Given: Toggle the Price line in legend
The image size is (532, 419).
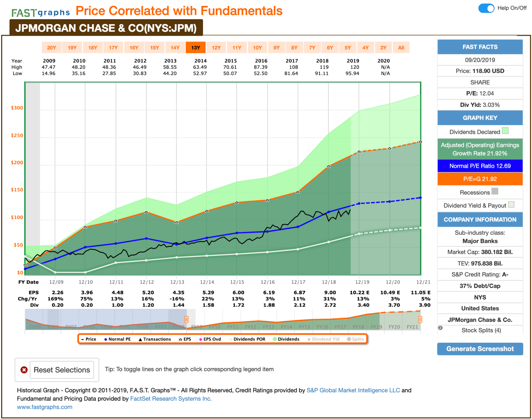Looking at the screenshot, I should tap(89, 339).
